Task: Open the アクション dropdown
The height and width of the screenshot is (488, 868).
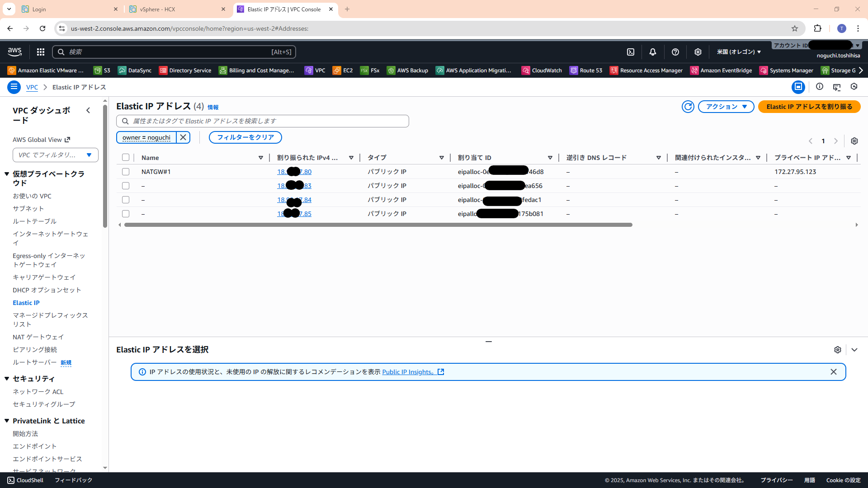Action: tap(726, 107)
